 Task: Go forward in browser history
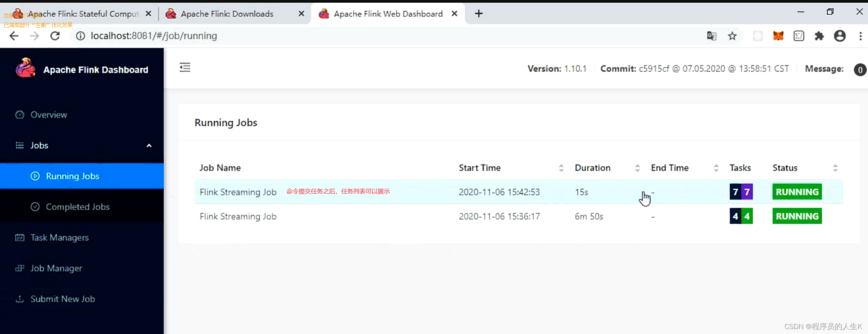point(35,36)
